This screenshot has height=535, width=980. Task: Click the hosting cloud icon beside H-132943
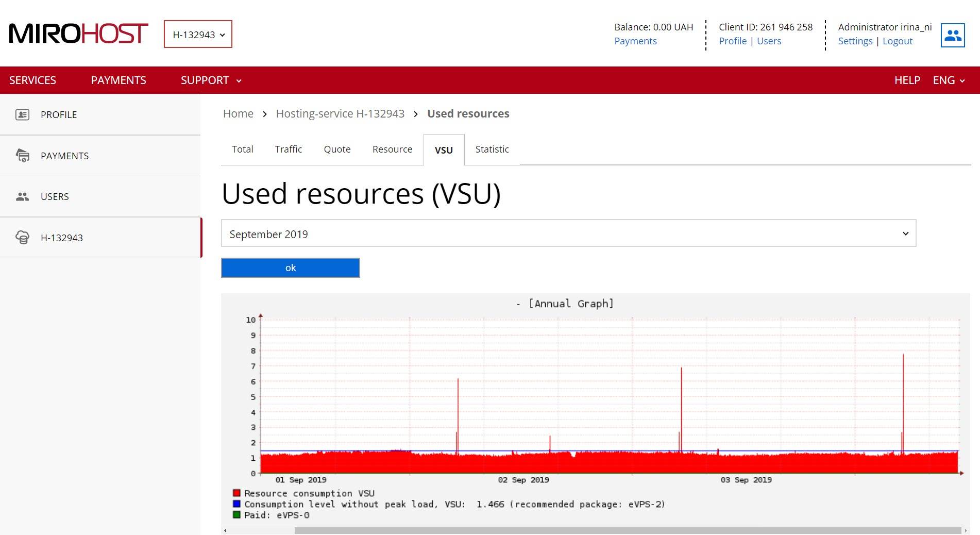(x=22, y=238)
